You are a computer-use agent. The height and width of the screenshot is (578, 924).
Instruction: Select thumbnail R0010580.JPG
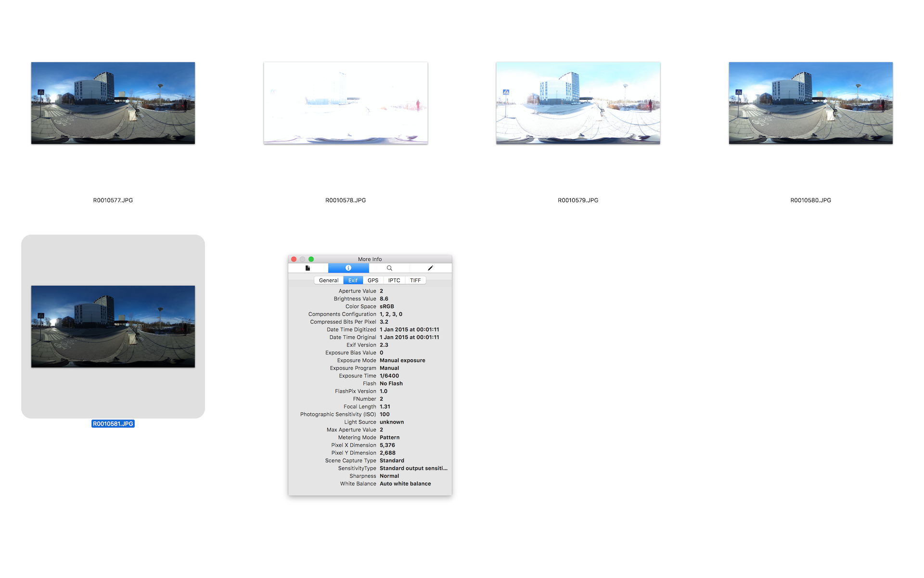[x=810, y=103]
